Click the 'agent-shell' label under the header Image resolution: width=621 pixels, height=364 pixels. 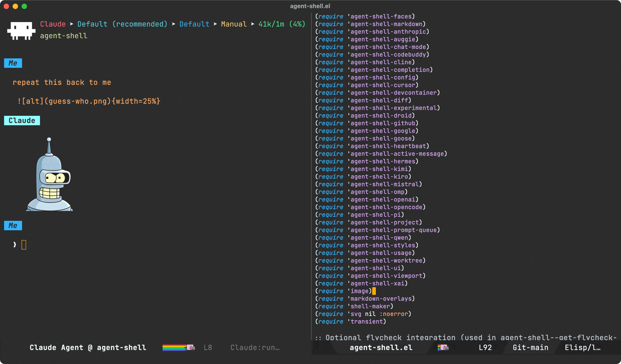coord(64,36)
